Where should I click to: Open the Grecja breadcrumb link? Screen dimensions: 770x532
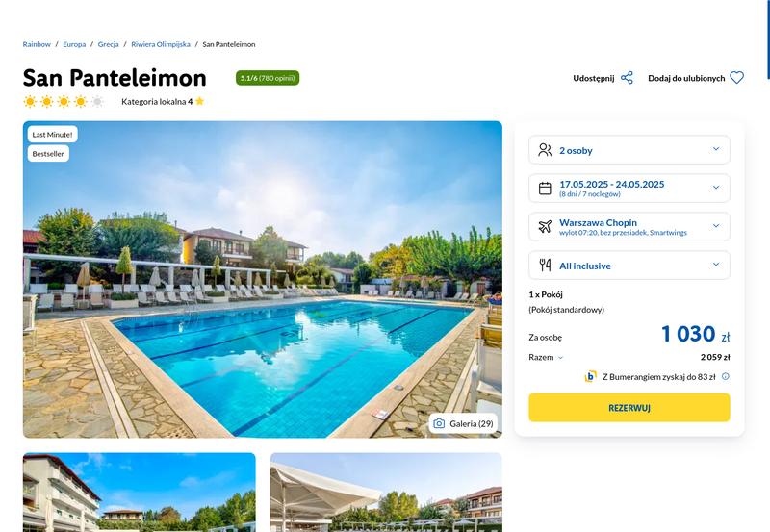[108, 44]
